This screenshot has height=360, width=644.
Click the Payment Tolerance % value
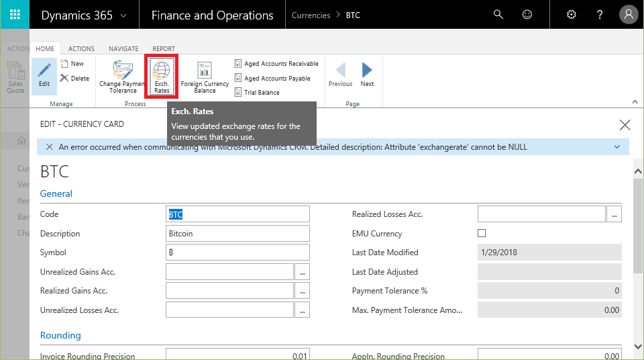click(x=549, y=291)
